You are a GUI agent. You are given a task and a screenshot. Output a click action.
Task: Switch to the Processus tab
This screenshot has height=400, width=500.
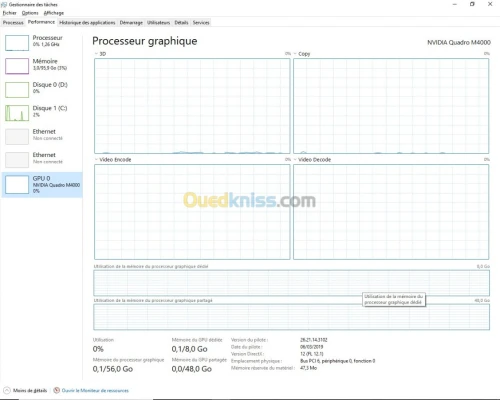tap(13, 23)
